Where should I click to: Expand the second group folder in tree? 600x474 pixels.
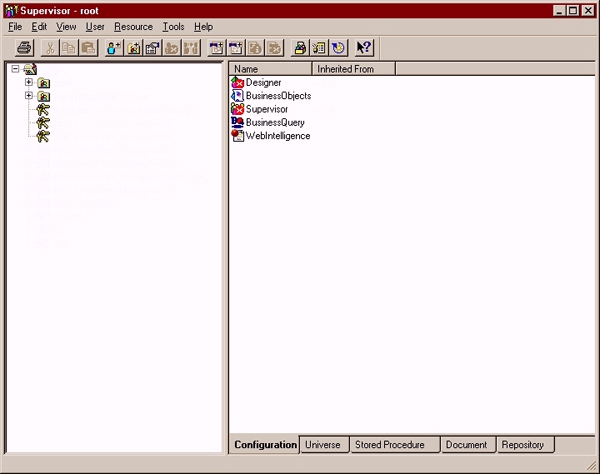click(x=29, y=96)
